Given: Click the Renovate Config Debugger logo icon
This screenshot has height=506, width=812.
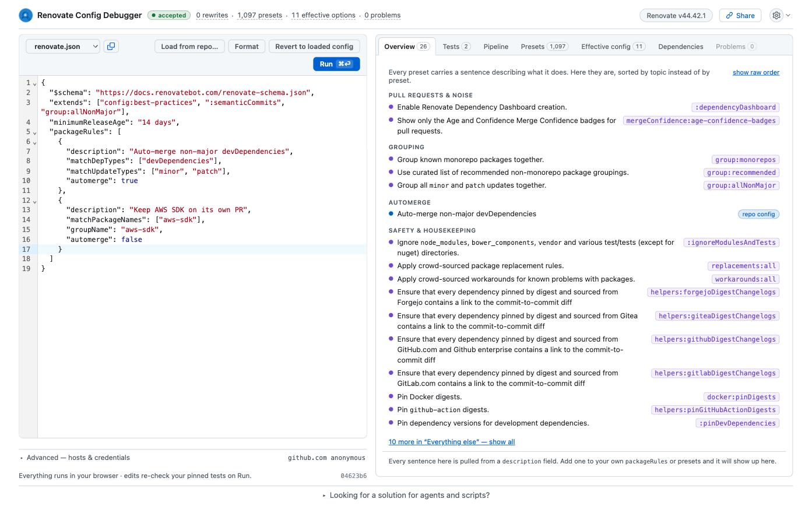Looking at the screenshot, I should tap(26, 15).
